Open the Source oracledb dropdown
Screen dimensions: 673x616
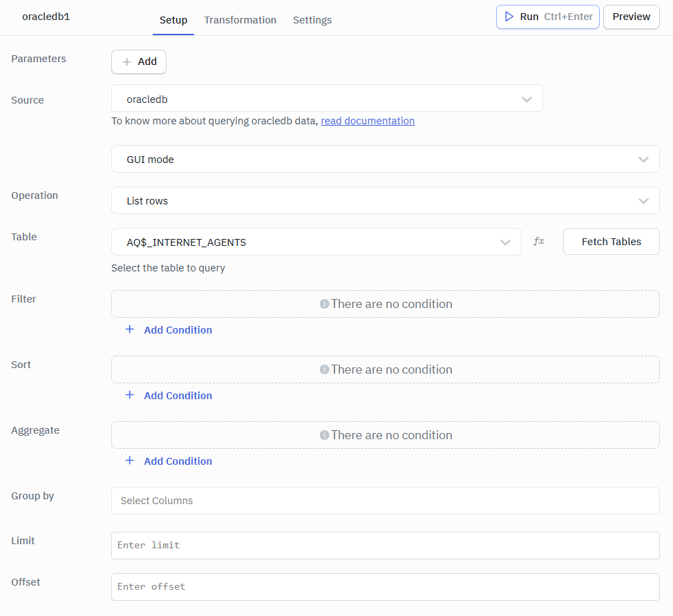pos(327,98)
